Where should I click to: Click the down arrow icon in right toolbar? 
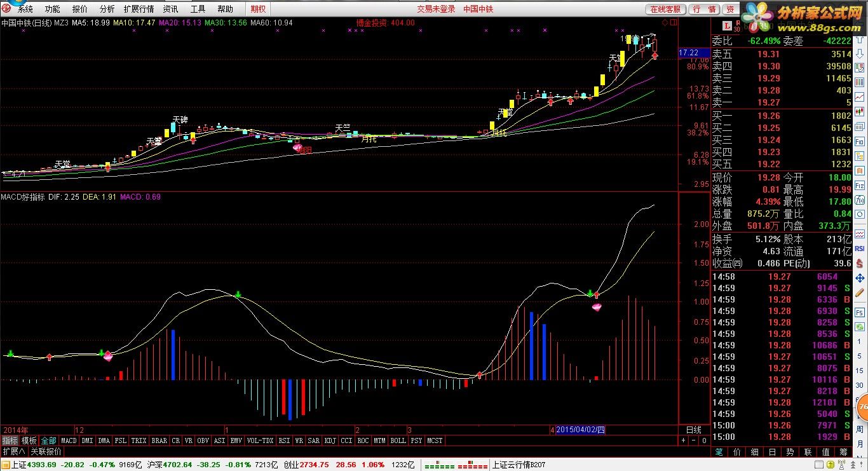point(860,53)
